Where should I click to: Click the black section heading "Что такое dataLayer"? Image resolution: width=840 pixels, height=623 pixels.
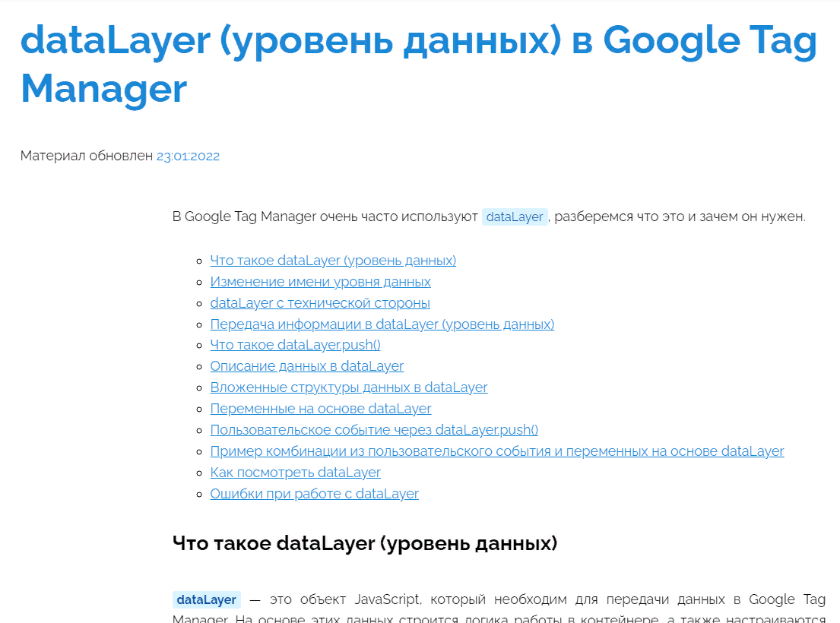(x=364, y=544)
